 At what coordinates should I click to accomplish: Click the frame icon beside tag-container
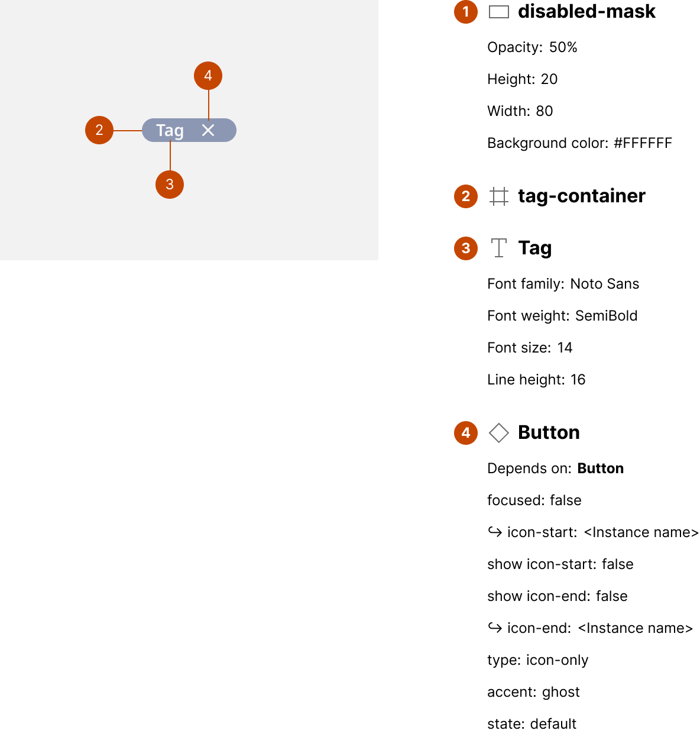499,196
